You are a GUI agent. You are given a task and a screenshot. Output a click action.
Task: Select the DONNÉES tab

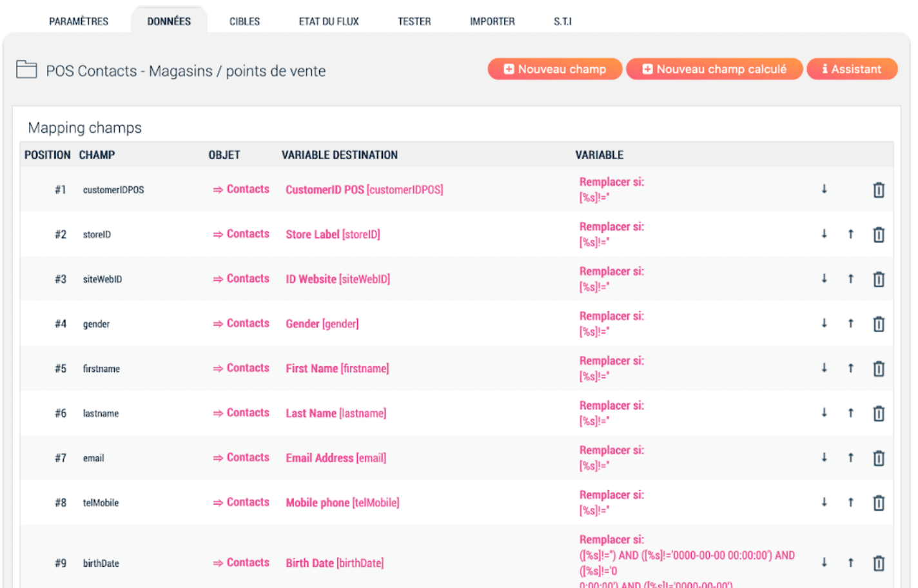pos(169,21)
